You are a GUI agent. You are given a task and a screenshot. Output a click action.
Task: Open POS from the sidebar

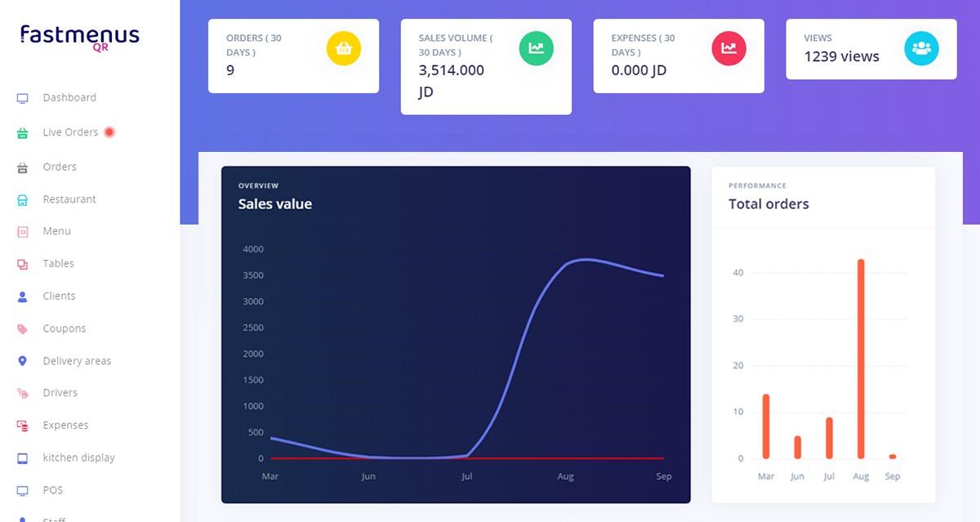(x=53, y=490)
